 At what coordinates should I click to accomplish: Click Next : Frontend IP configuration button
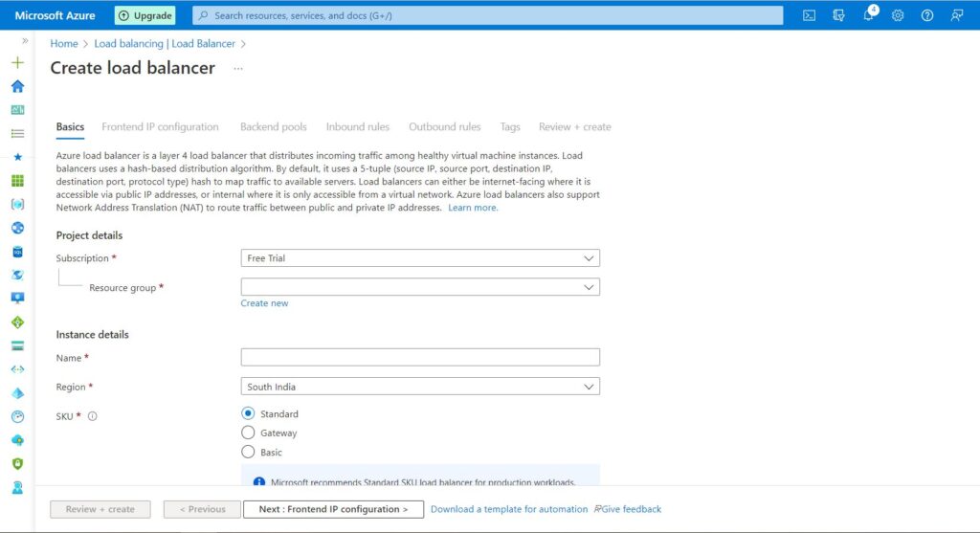(x=333, y=509)
